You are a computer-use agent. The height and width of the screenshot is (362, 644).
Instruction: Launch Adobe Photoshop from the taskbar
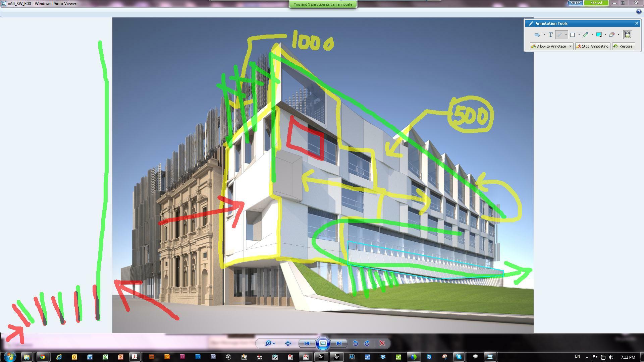point(198,357)
